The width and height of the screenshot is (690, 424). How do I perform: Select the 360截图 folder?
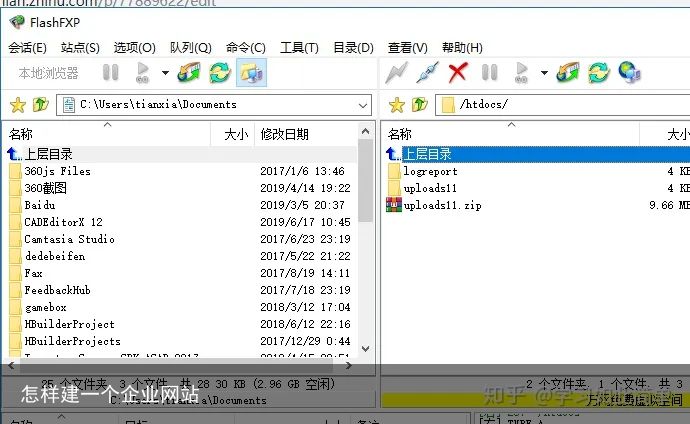coord(180,188)
